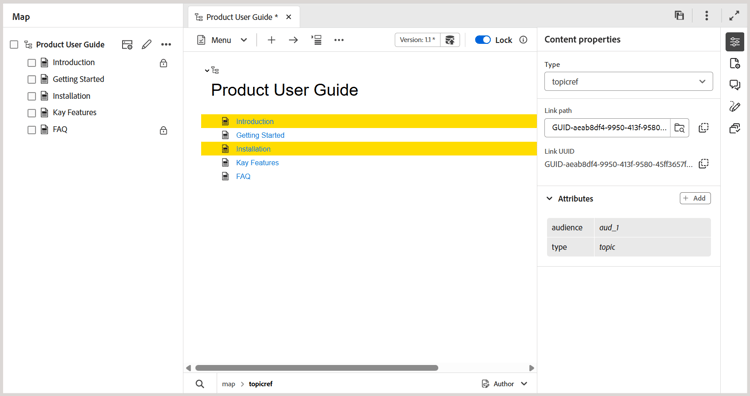Click the document icon before Introduction in editor
Viewport: 750px width, 396px height.
pos(225,121)
